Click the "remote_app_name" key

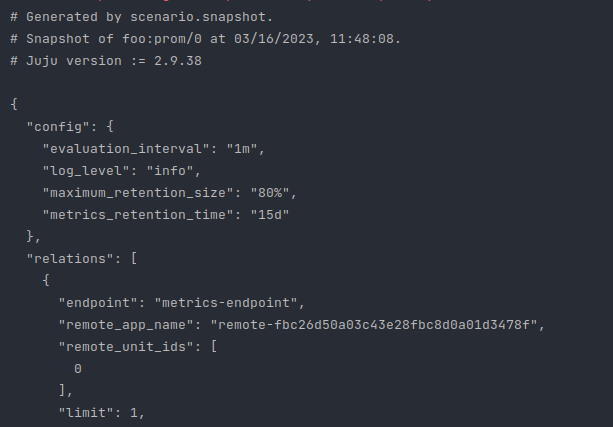point(126,325)
